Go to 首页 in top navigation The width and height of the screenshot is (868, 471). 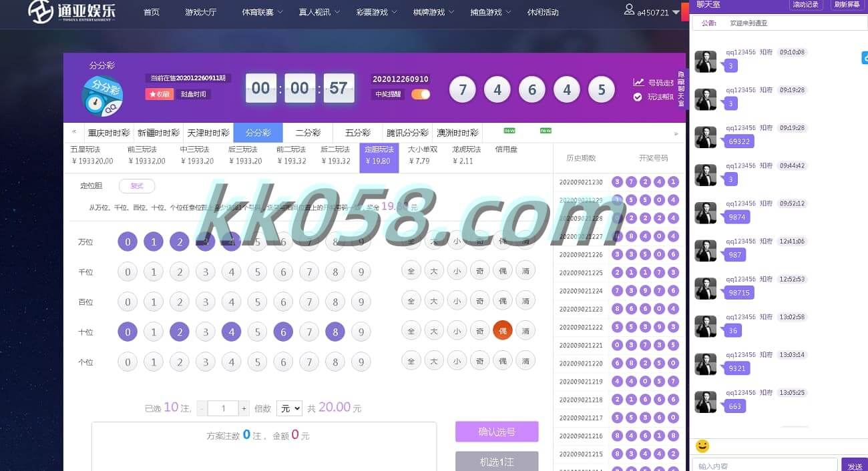click(152, 12)
